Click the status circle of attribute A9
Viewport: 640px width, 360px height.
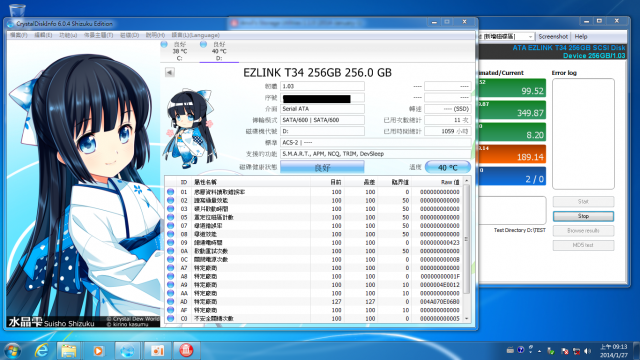pyautogui.click(x=171, y=285)
